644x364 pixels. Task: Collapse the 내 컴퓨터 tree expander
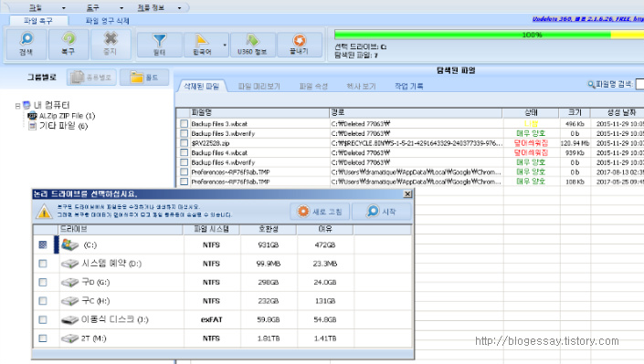pyautogui.click(x=17, y=106)
